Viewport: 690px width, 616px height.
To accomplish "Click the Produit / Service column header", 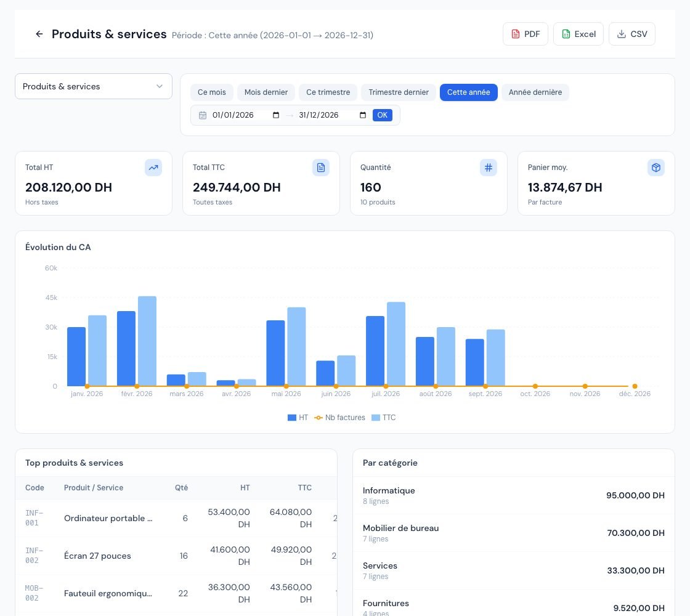I will [94, 487].
